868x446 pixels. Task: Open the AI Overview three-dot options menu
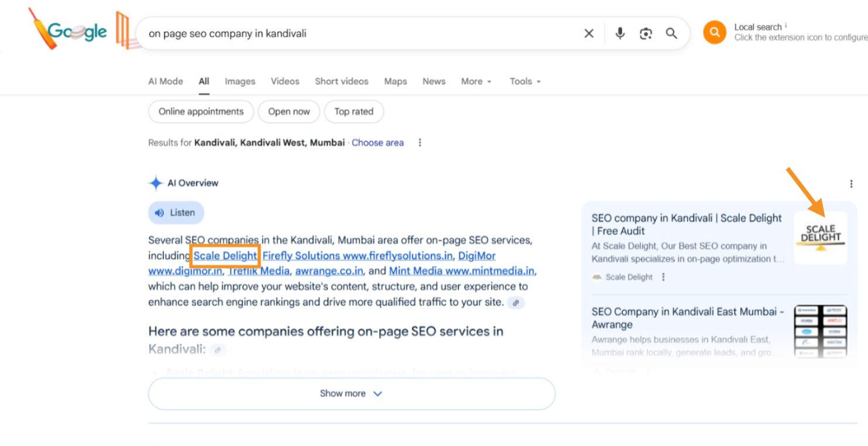click(x=851, y=184)
